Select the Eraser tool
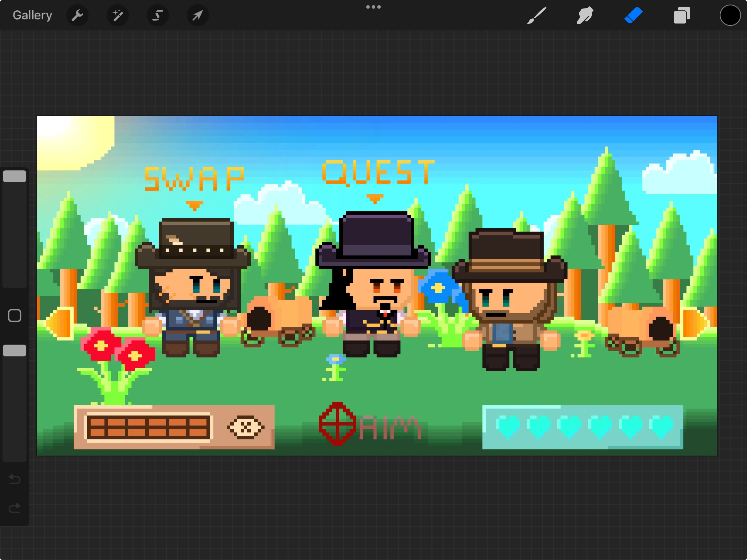Screen dimensions: 747x560 [x=633, y=15]
